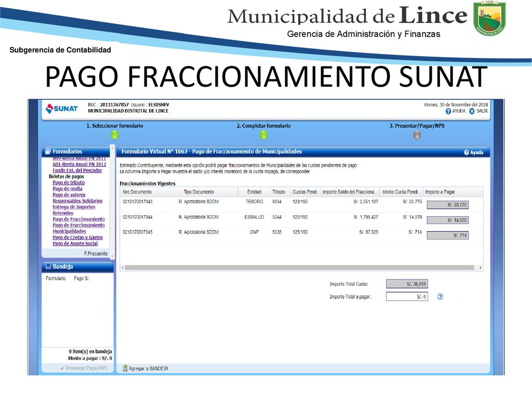Click the Tipo Documento column header

(x=198, y=192)
